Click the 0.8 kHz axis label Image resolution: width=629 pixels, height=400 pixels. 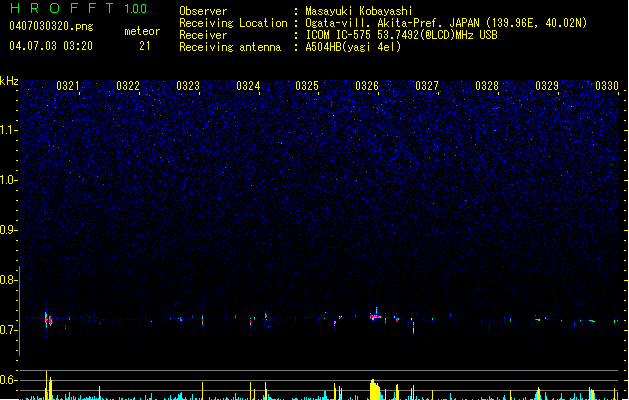click(8, 280)
